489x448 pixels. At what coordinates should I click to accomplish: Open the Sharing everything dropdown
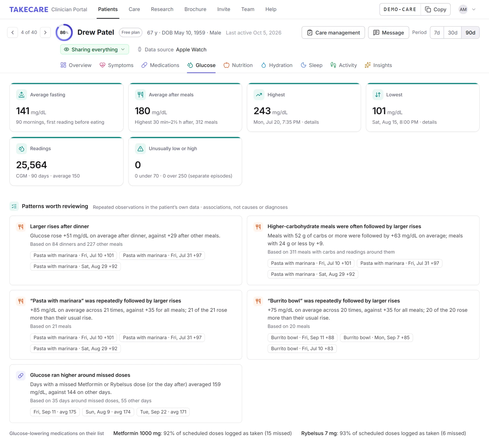(x=95, y=49)
